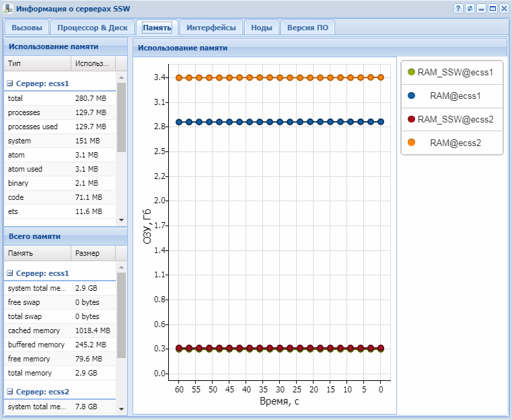512x420 pixels.
Task: Click the server app icon in title bar
Action: 8,9
